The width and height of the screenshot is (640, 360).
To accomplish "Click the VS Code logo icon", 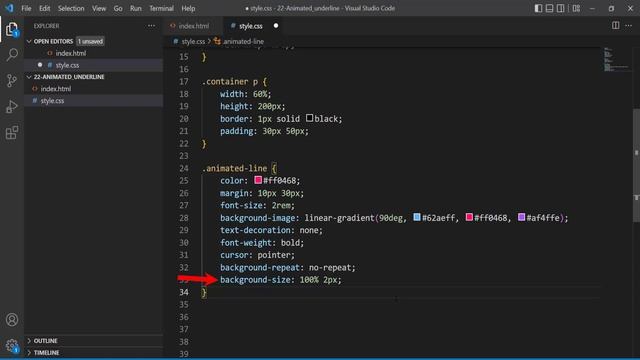I will pos(9,8).
